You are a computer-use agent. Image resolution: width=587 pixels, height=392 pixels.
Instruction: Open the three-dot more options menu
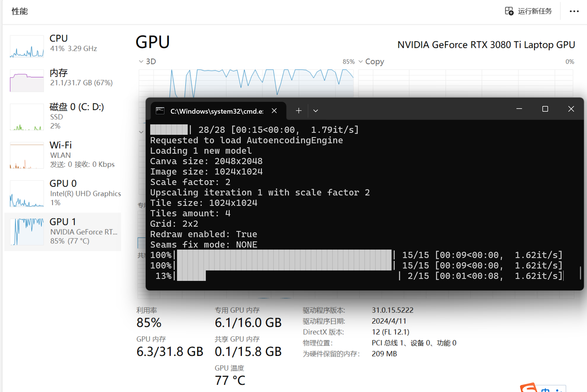point(574,11)
